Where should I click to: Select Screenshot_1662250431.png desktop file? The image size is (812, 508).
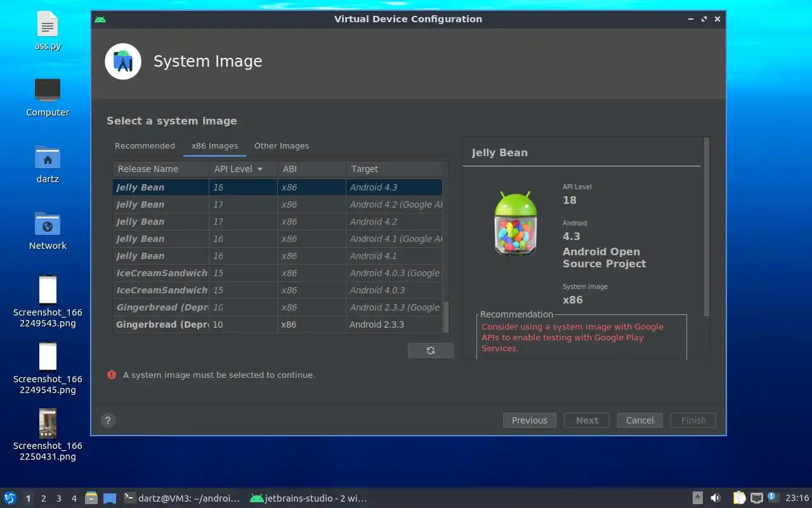(48, 435)
